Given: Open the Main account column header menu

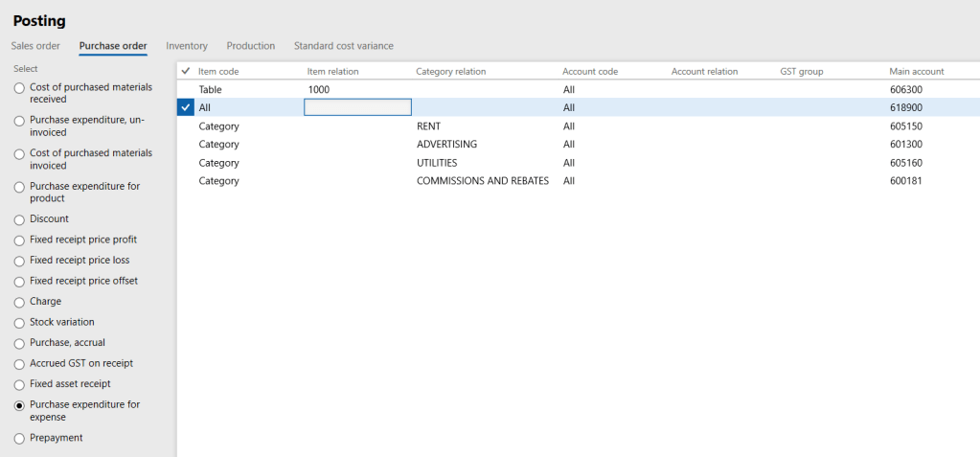Looking at the screenshot, I should click(917, 72).
